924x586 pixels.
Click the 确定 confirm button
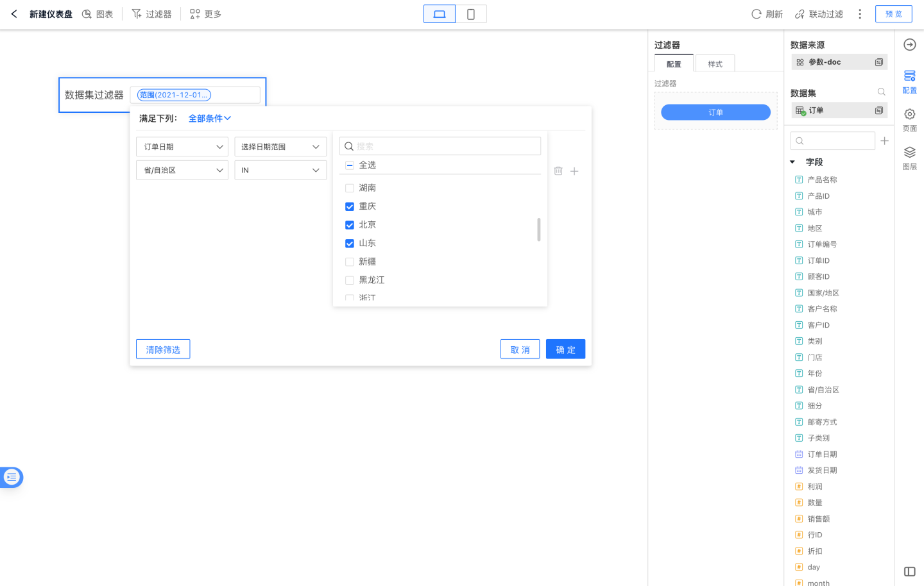565,349
